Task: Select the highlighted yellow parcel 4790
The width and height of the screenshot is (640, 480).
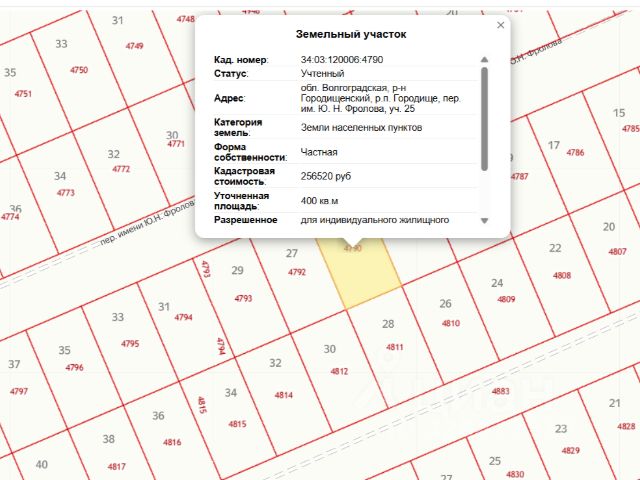Action: [359, 271]
